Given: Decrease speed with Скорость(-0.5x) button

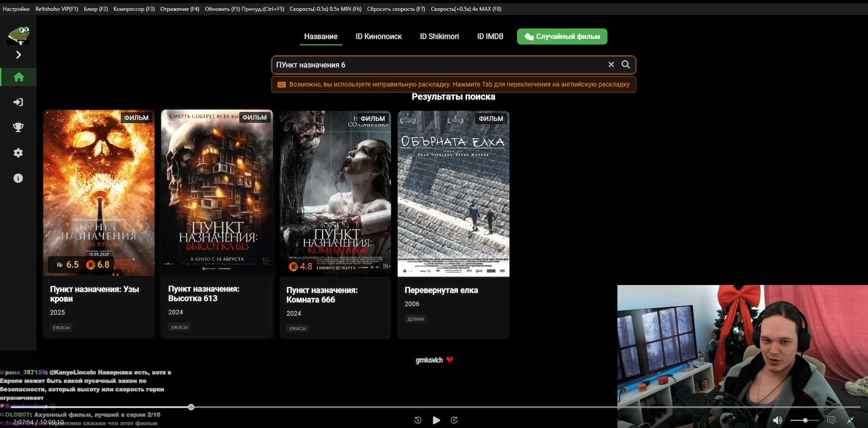Looking at the screenshot, I should pos(325,9).
